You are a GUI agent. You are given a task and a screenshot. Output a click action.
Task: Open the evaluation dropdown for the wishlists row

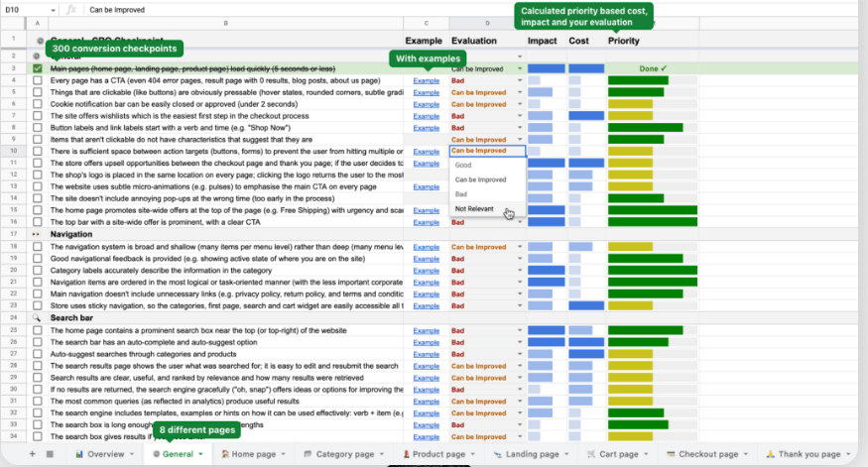(x=520, y=116)
